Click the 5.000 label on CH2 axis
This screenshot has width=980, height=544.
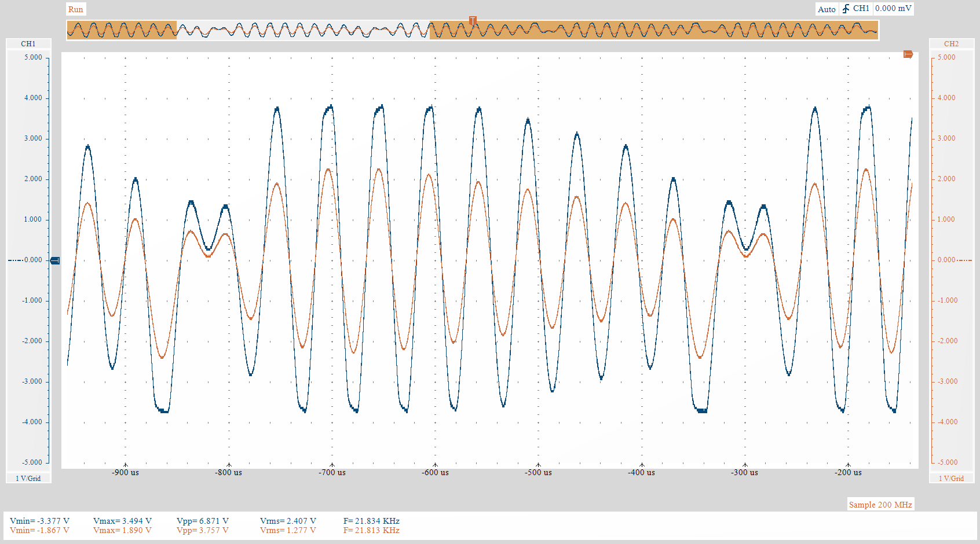click(x=946, y=58)
